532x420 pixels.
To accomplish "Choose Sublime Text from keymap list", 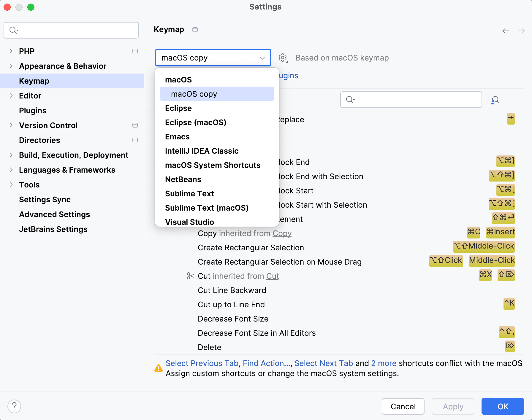I will (189, 194).
